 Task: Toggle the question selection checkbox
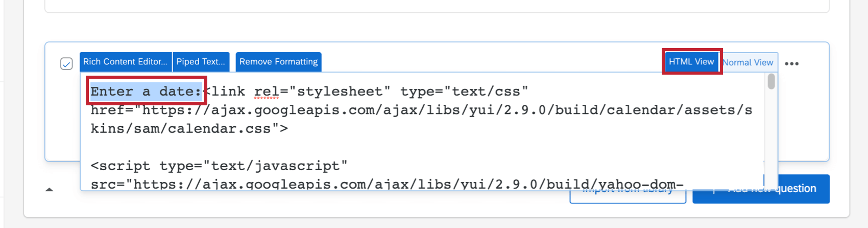66,64
